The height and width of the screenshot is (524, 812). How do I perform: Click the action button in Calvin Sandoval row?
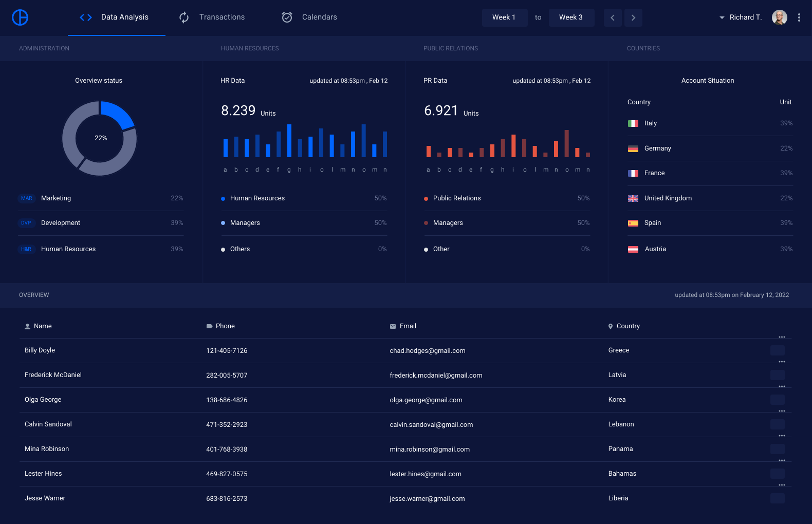coord(778,424)
